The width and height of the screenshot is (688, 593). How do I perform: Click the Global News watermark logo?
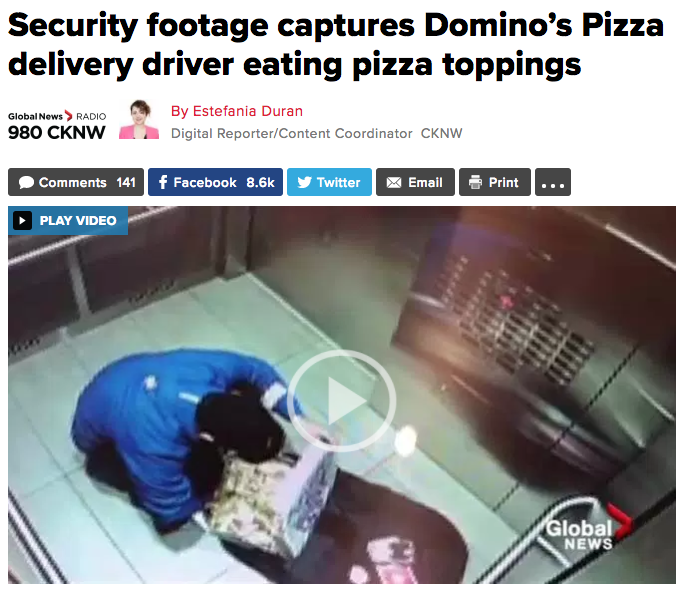[x=588, y=528]
